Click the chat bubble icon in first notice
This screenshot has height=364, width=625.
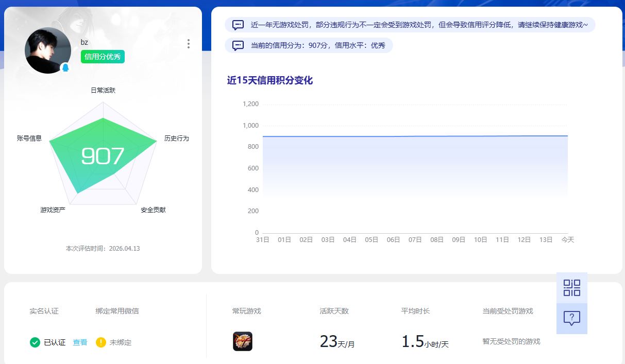(238, 25)
